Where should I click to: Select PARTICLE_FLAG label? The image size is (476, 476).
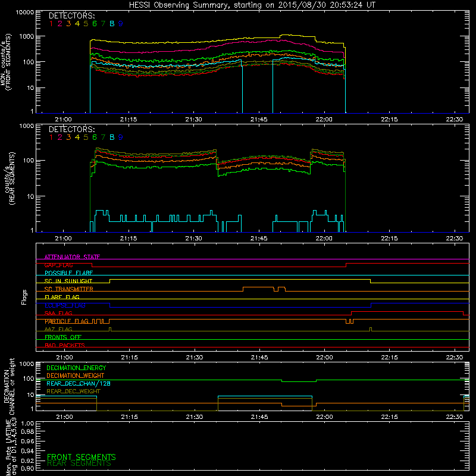click(x=67, y=321)
